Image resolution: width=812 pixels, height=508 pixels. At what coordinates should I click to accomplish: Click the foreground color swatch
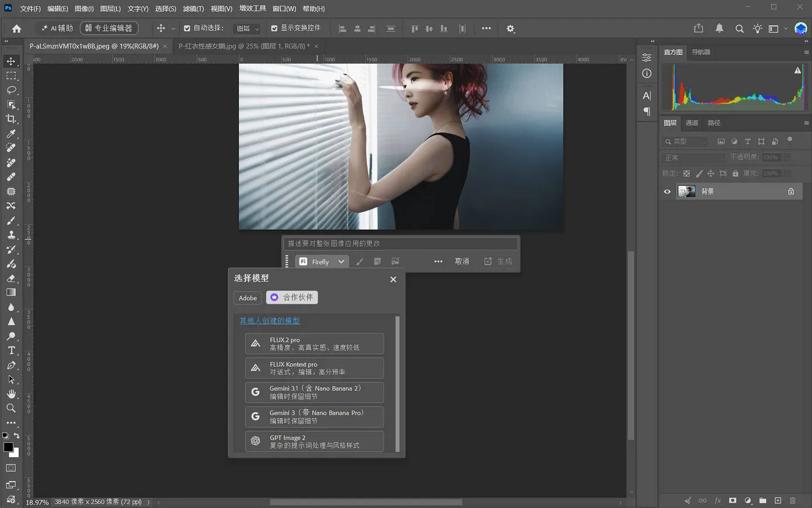[8, 447]
